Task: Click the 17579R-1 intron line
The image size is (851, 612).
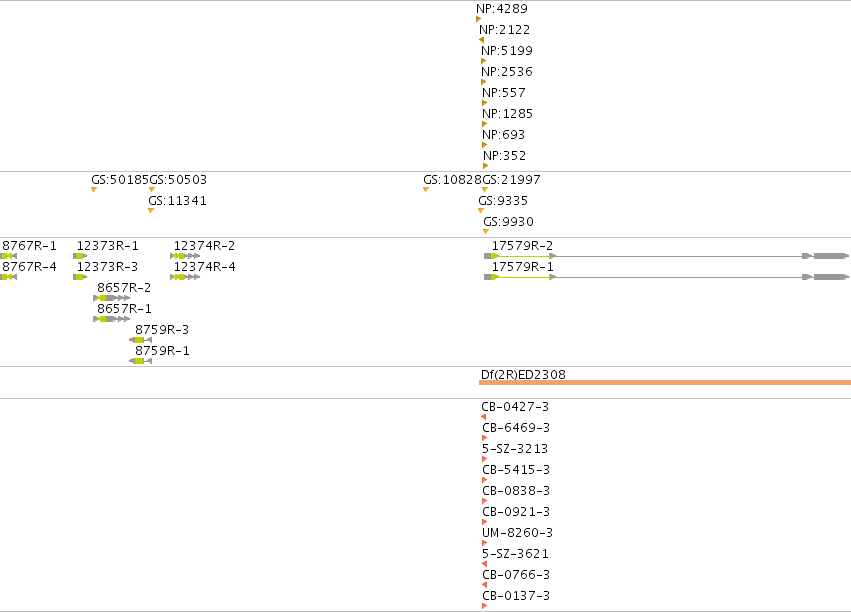Action: [678, 277]
